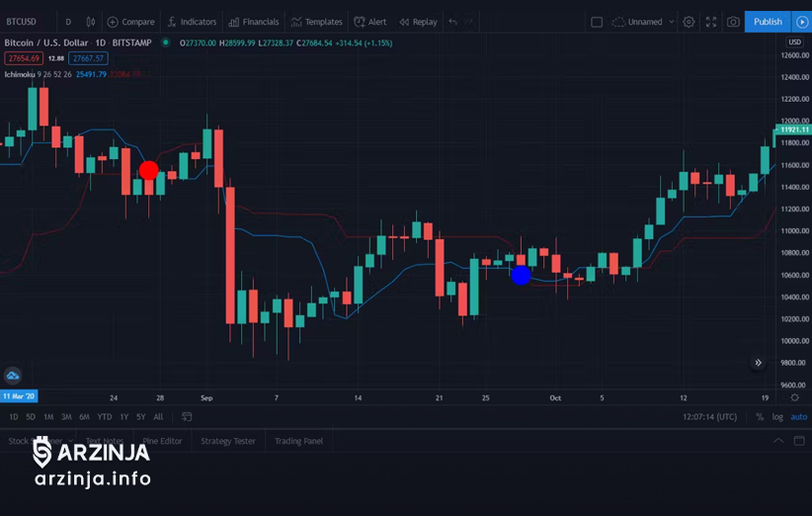Toggle auto scale
The height and width of the screenshot is (516, 812).
798,416
